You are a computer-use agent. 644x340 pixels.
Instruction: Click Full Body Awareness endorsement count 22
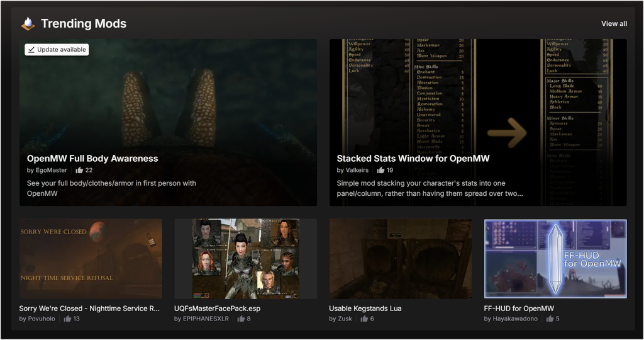click(x=89, y=170)
